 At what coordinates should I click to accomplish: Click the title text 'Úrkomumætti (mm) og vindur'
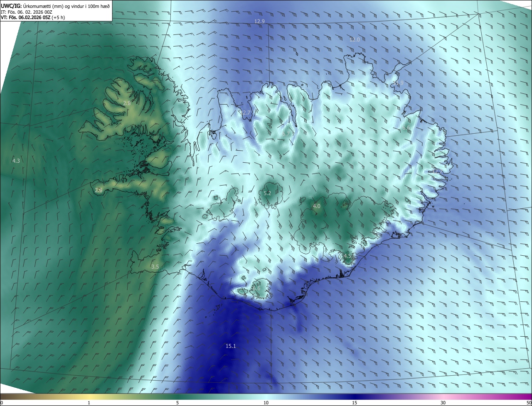tap(55, 6)
